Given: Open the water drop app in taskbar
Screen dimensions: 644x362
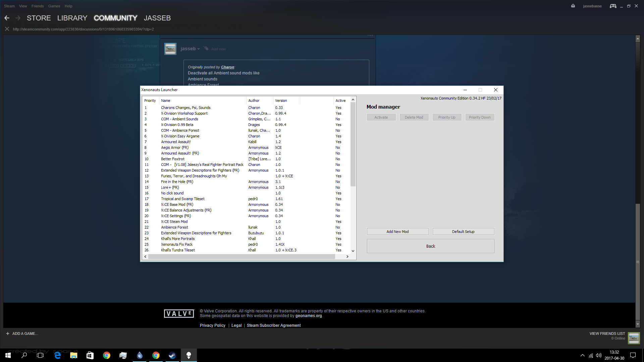Looking at the screenshot, I should coord(140,355).
